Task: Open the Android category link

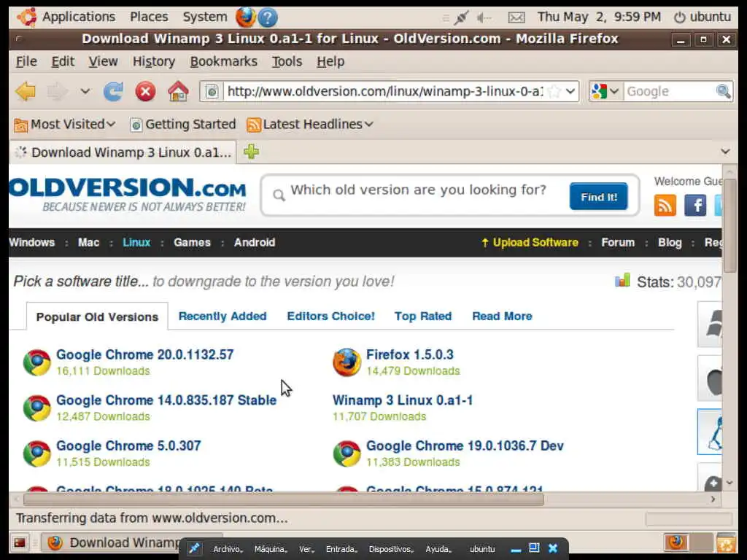Action: click(x=255, y=242)
